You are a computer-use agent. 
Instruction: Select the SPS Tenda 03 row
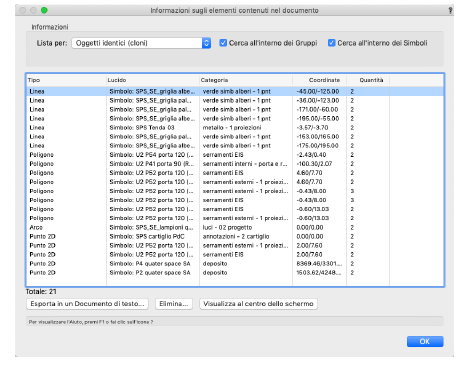tap(235, 127)
